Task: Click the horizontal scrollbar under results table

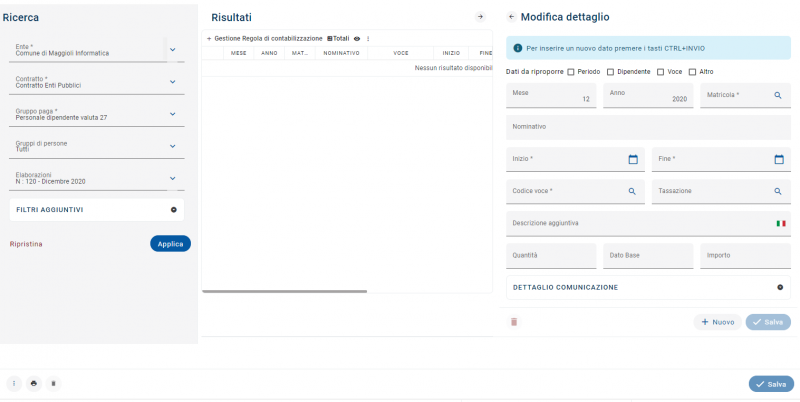Action: [x=285, y=292]
